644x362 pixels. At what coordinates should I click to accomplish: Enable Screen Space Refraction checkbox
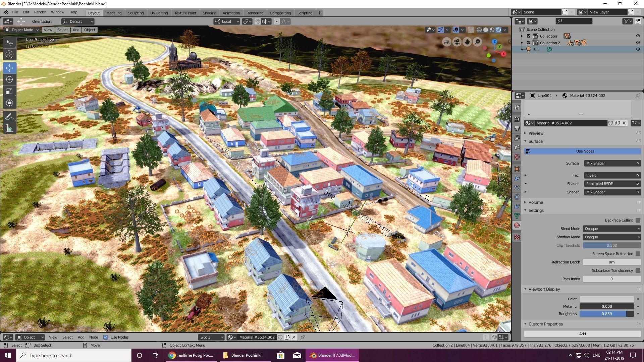click(638, 254)
